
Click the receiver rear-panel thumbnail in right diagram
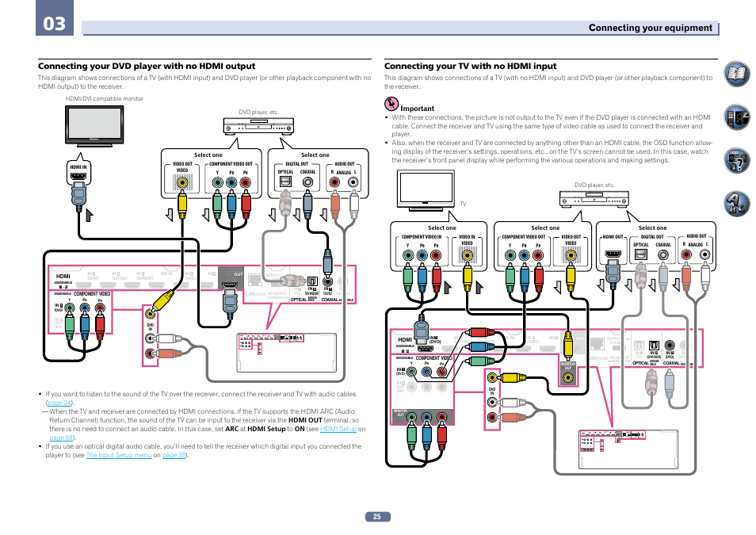(x=628, y=449)
